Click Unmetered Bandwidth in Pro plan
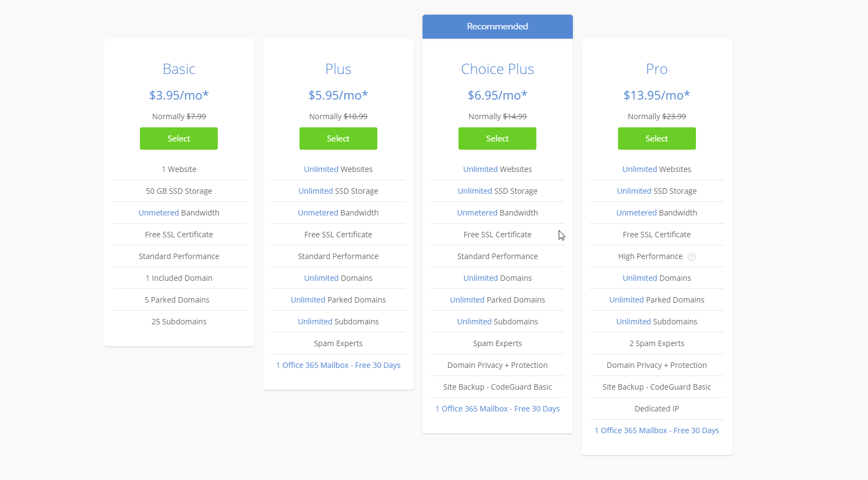 [657, 213]
